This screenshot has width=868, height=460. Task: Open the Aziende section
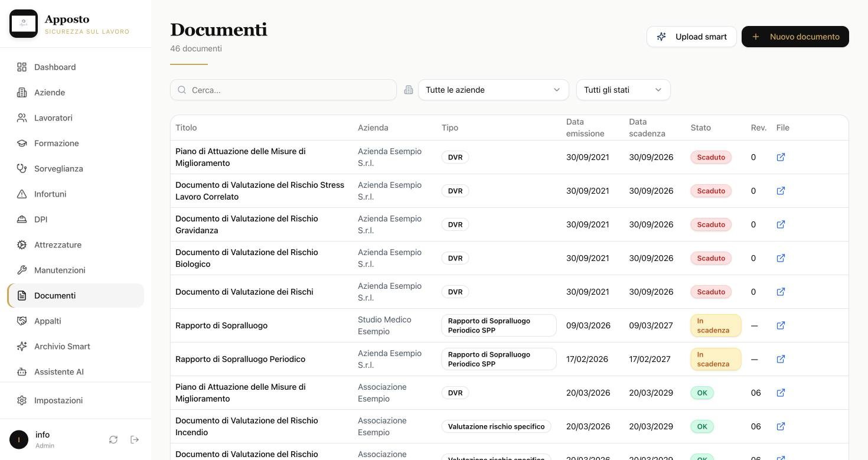76,93
